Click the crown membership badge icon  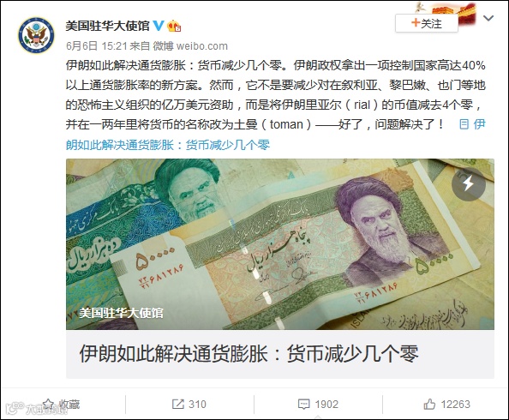[174, 26]
